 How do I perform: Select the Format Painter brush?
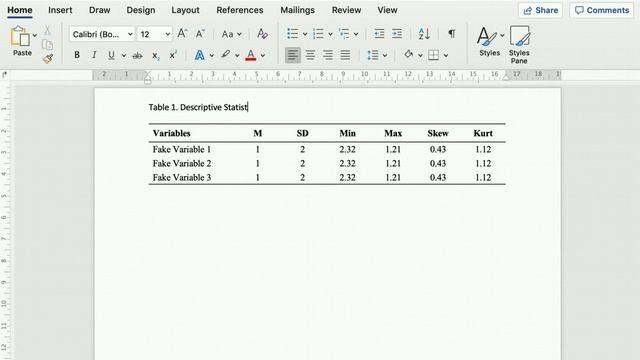[x=48, y=58]
